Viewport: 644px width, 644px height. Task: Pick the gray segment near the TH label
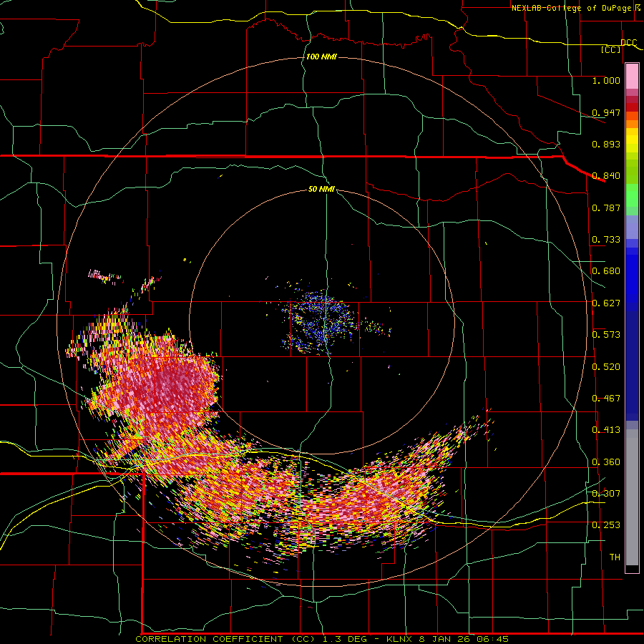[632, 501]
